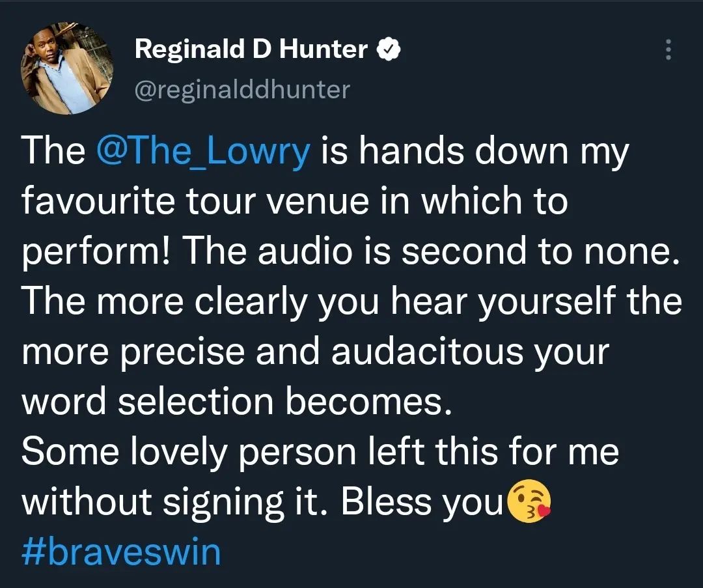Open the @reginalddhunter handle

[x=241, y=89]
